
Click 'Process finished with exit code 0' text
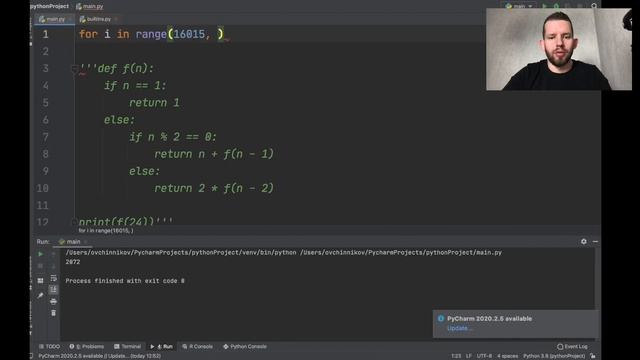(125, 281)
